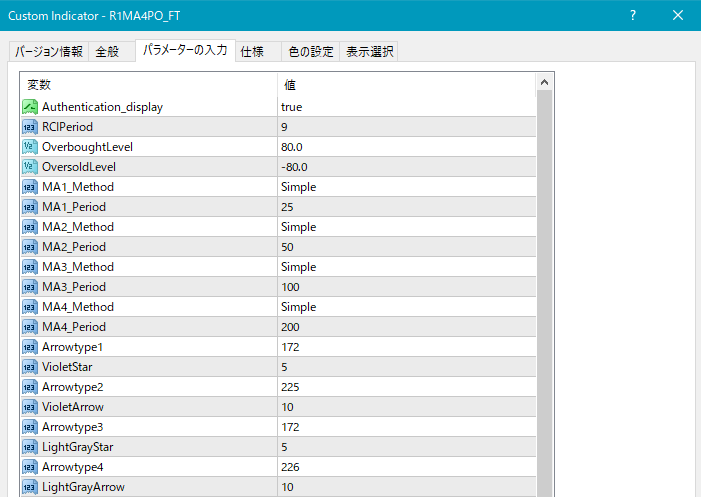701x497 pixels.
Task: Open the MA4_Method Simple value dropdown
Action: coord(299,307)
